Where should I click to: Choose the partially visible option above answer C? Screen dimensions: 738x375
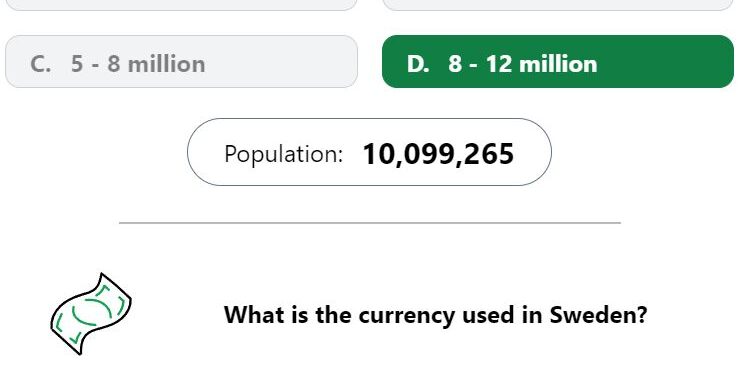[181, 5]
